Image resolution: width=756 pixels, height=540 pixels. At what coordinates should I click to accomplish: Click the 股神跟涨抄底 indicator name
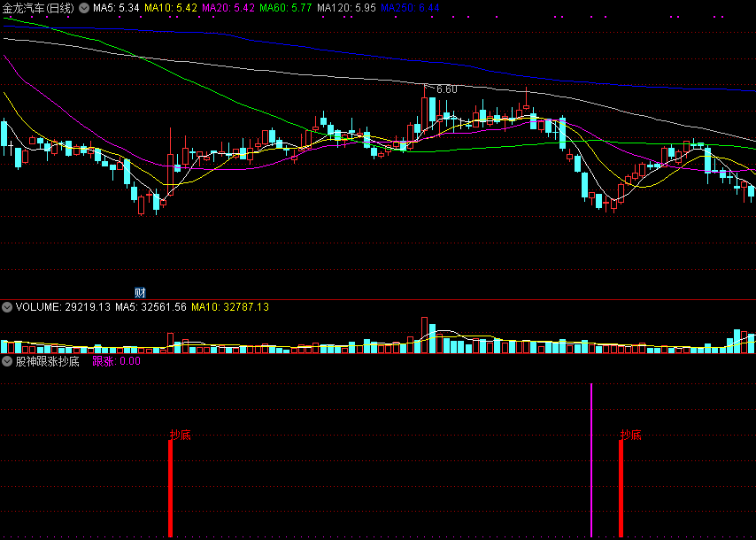47,361
